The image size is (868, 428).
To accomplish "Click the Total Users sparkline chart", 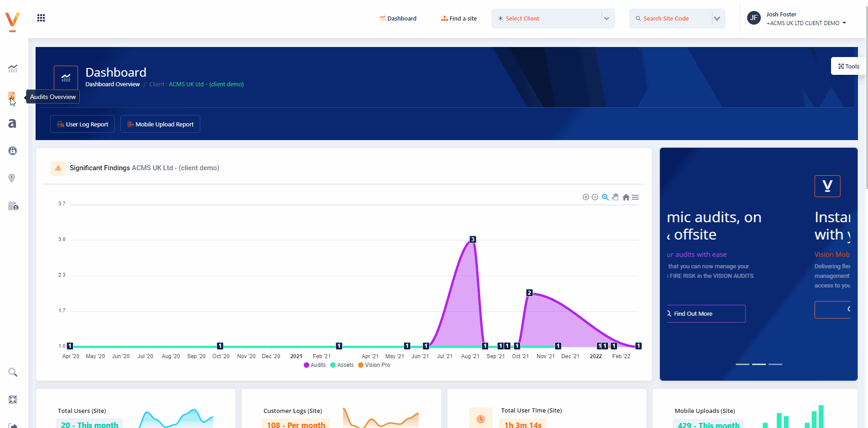I will (176, 418).
